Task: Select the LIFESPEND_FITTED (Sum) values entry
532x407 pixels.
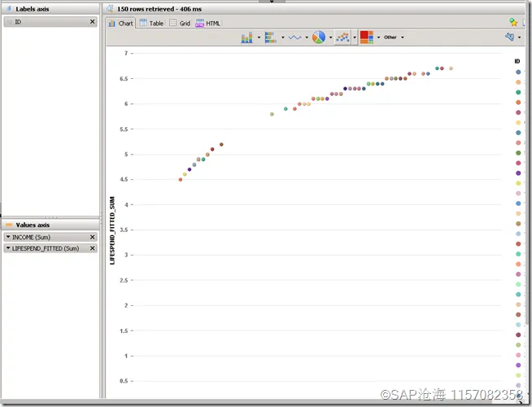Action: pyautogui.click(x=50, y=248)
